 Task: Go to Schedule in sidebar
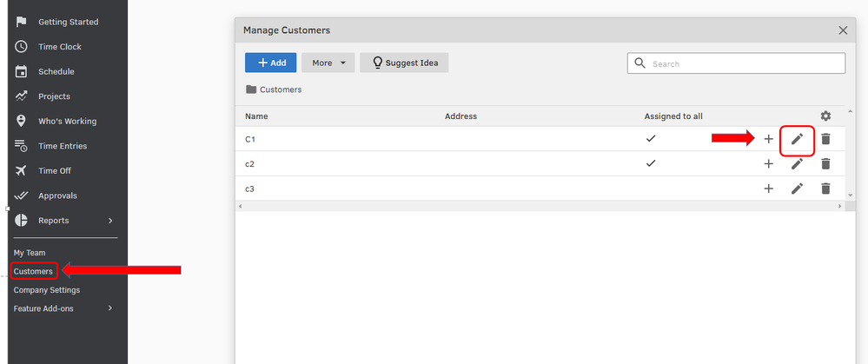click(56, 71)
